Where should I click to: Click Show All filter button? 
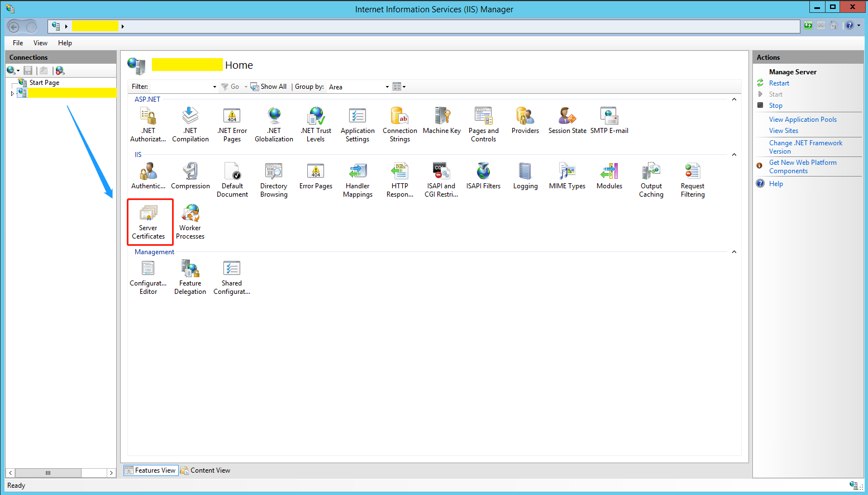tap(269, 87)
